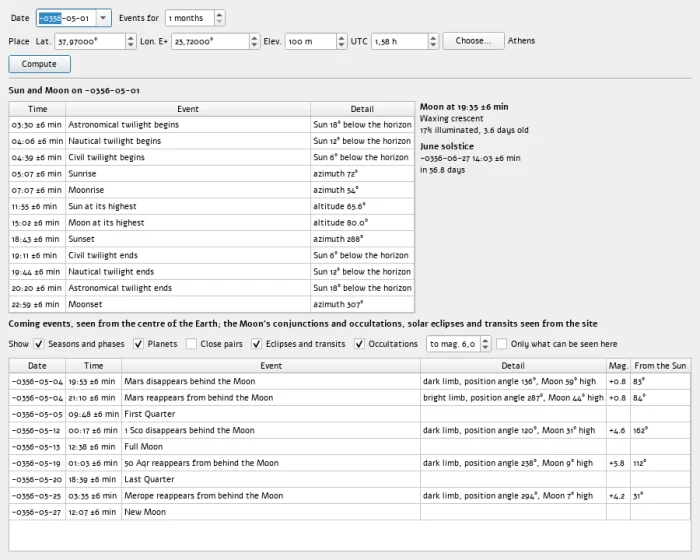Increase the Longitude value
Image resolution: width=700 pixels, height=560 pixels.
tap(254, 38)
